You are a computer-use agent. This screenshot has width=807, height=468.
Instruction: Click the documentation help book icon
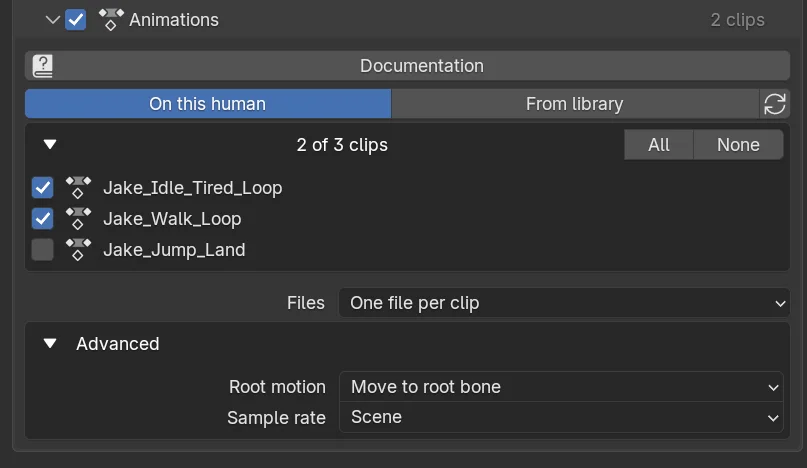click(43, 66)
